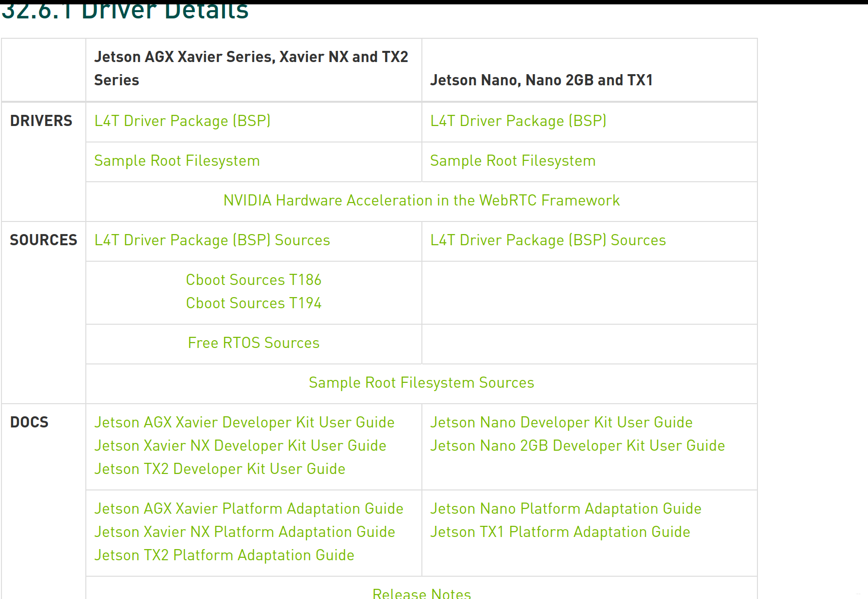Open Sample Root Filesystem Sources link
Screen dimensions: 868x599
point(421,382)
